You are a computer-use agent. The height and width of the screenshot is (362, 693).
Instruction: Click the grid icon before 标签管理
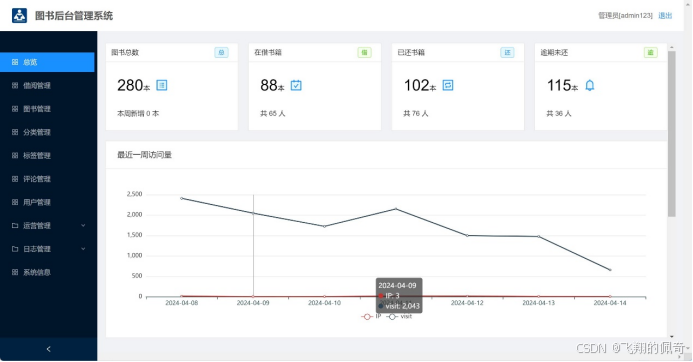click(15, 156)
